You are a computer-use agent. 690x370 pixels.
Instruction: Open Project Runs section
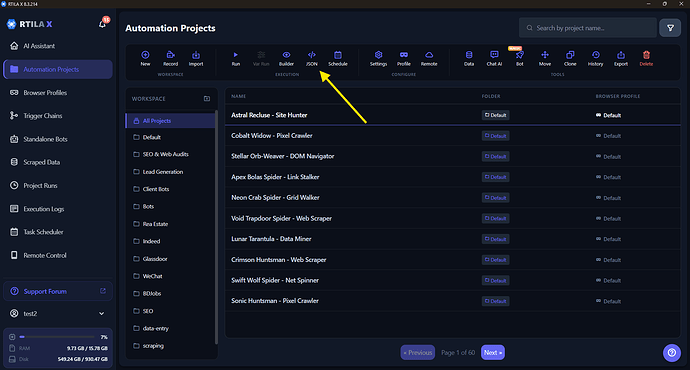click(x=58, y=186)
